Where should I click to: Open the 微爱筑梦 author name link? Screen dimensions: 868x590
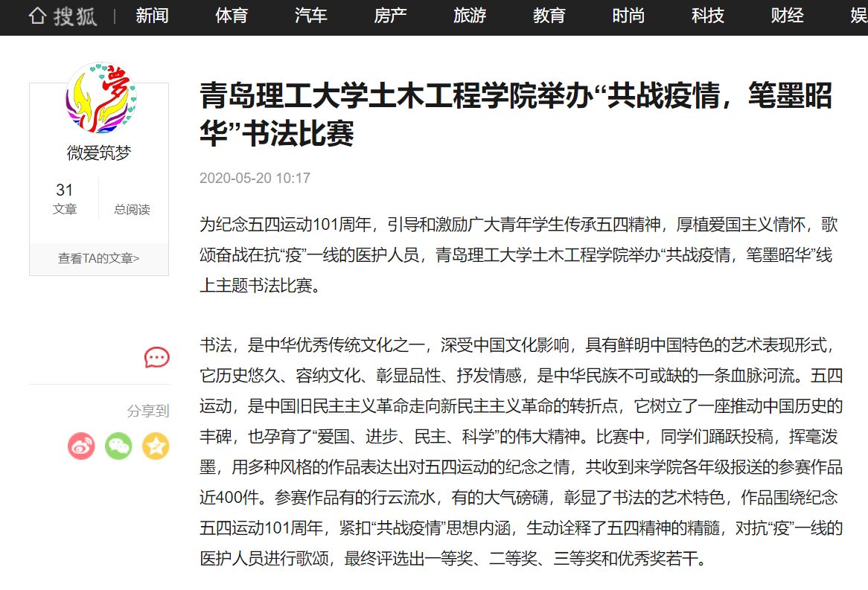pyautogui.click(x=99, y=153)
